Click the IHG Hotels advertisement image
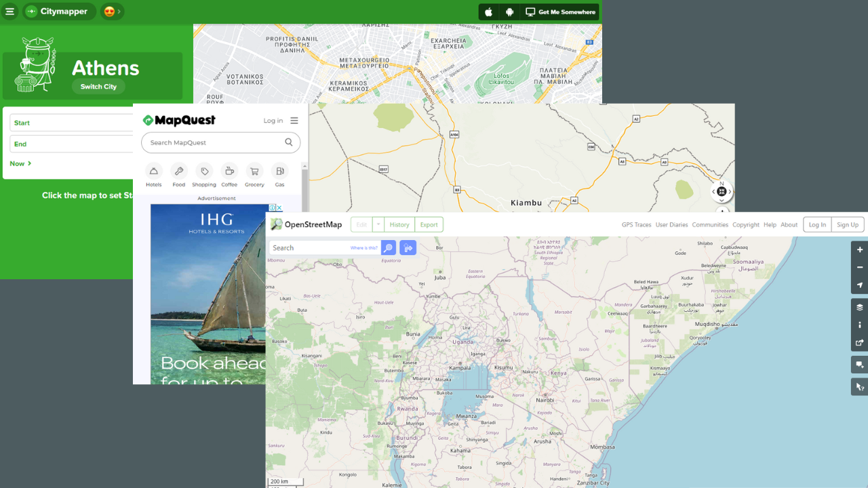 pyautogui.click(x=208, y=294)
